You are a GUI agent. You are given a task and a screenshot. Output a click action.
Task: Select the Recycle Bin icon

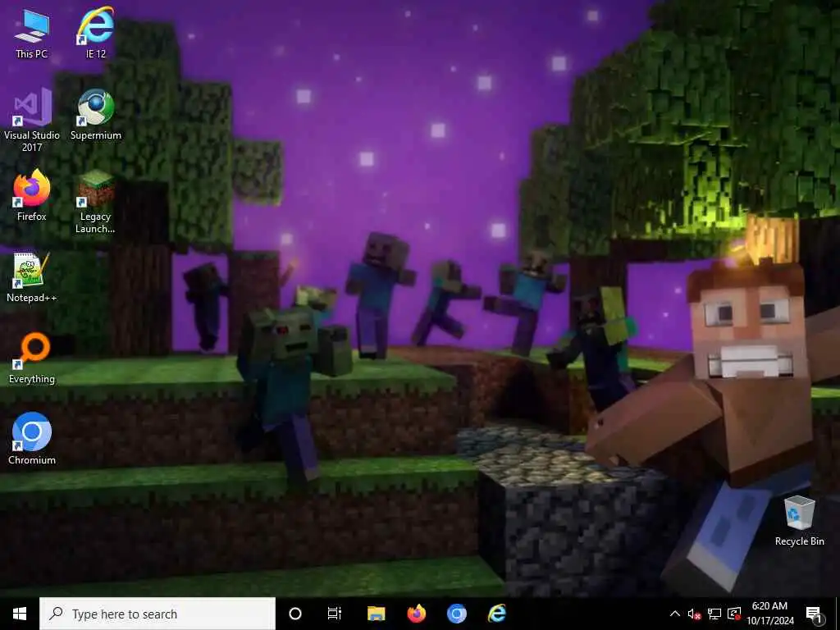point(799,521)
